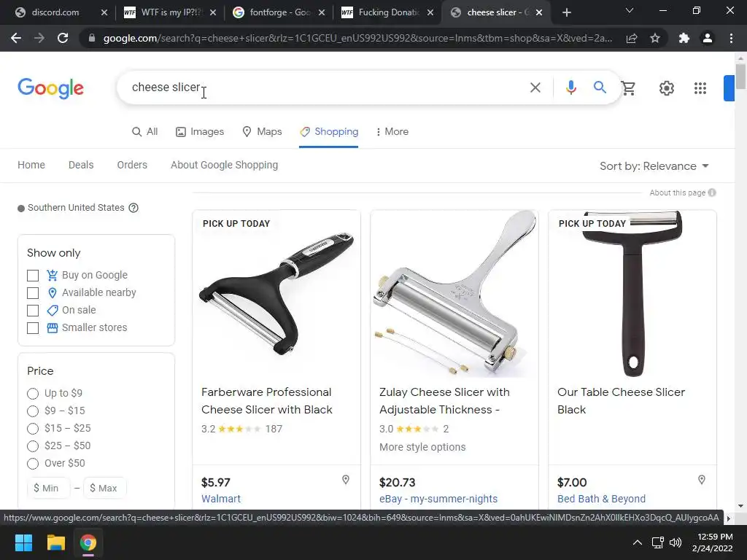Check the On sale checkbox
The width and height of the screenshot is (747, 560).
coord(33,311)
